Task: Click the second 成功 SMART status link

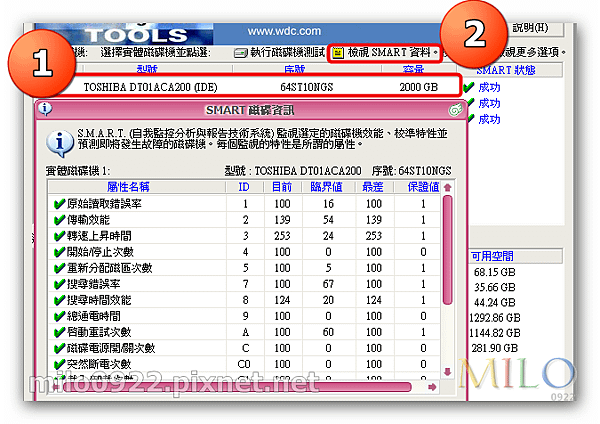Action: pos(489,103)
